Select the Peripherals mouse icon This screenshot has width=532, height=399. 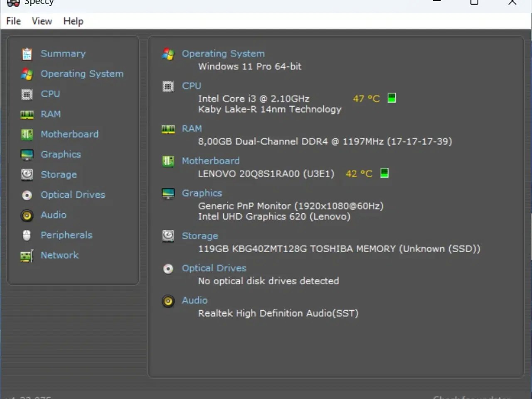pos(27,235)
